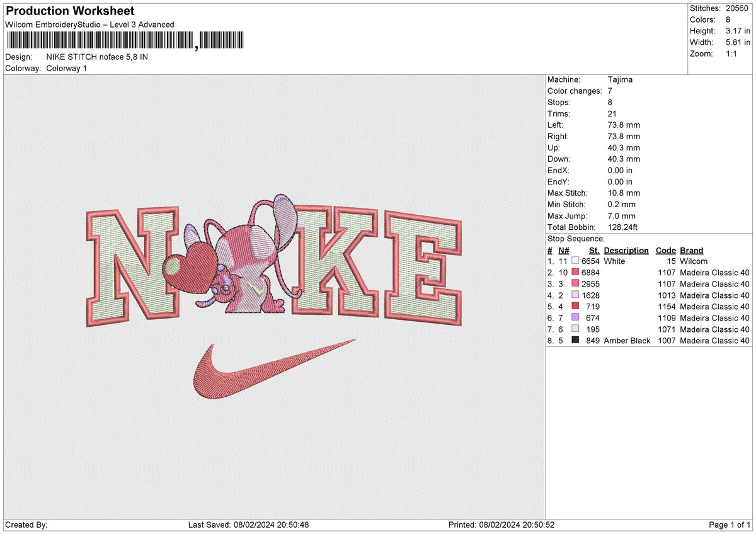
Task: Click the Total Bobbin value 128.24ft
Action: click(x=624, y=227)
